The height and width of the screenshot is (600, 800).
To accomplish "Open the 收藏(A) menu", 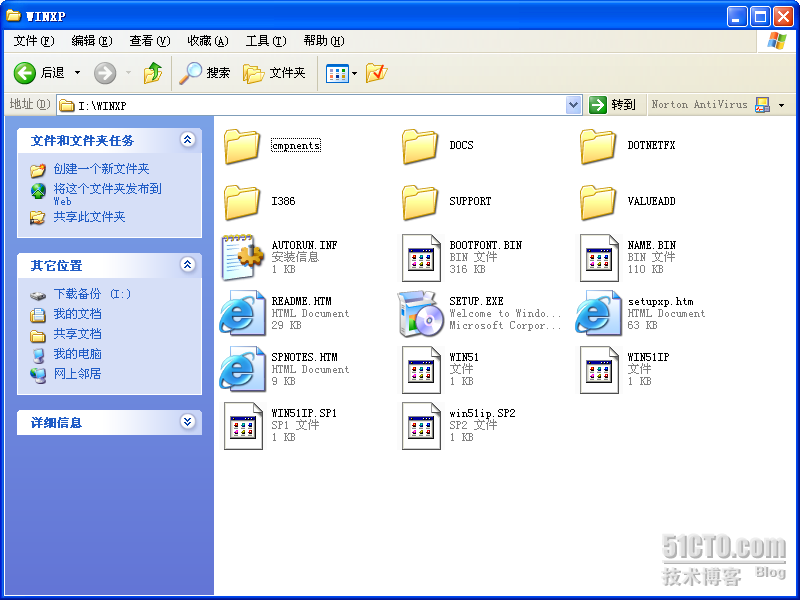I will coord(208,41).
